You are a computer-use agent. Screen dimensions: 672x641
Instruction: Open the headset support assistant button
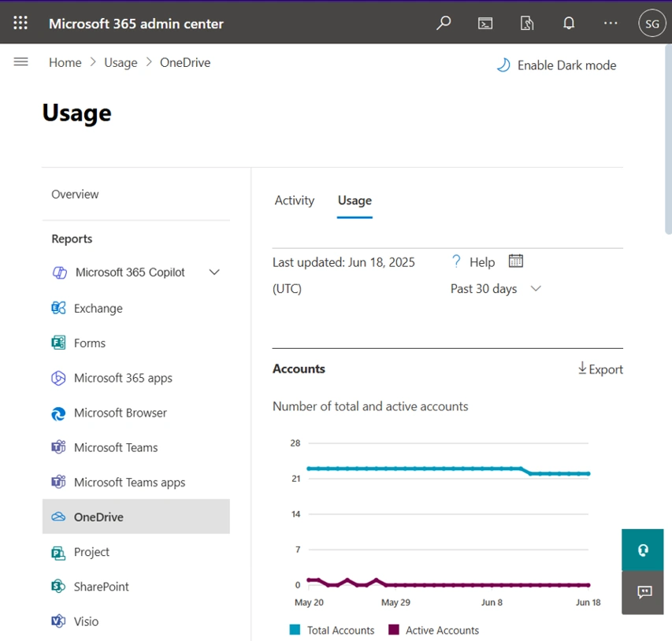(642, 550)
